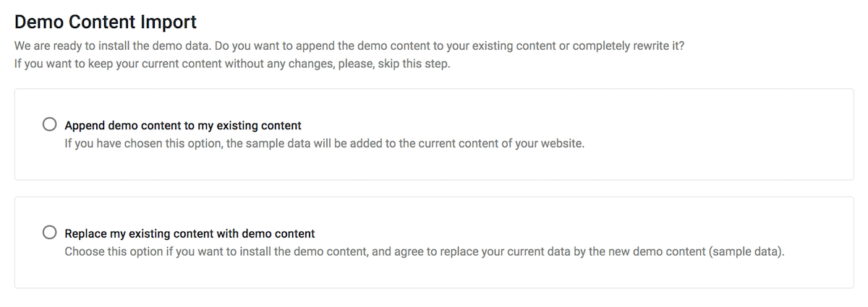Select the Append demo content radio button
This screenshot has width=868, height=307.
point(50,124)
